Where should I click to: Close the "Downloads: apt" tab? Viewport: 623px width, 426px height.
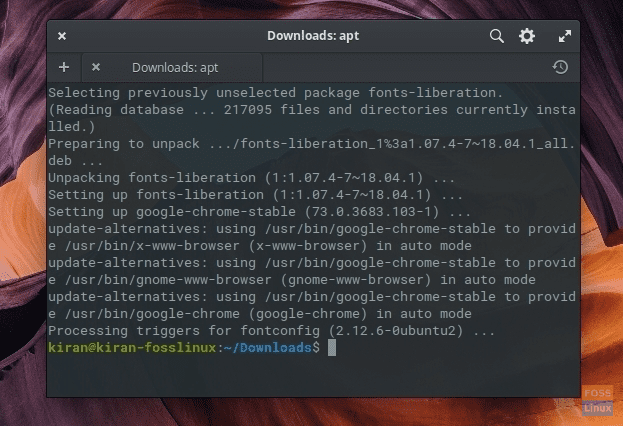point(96,67)
